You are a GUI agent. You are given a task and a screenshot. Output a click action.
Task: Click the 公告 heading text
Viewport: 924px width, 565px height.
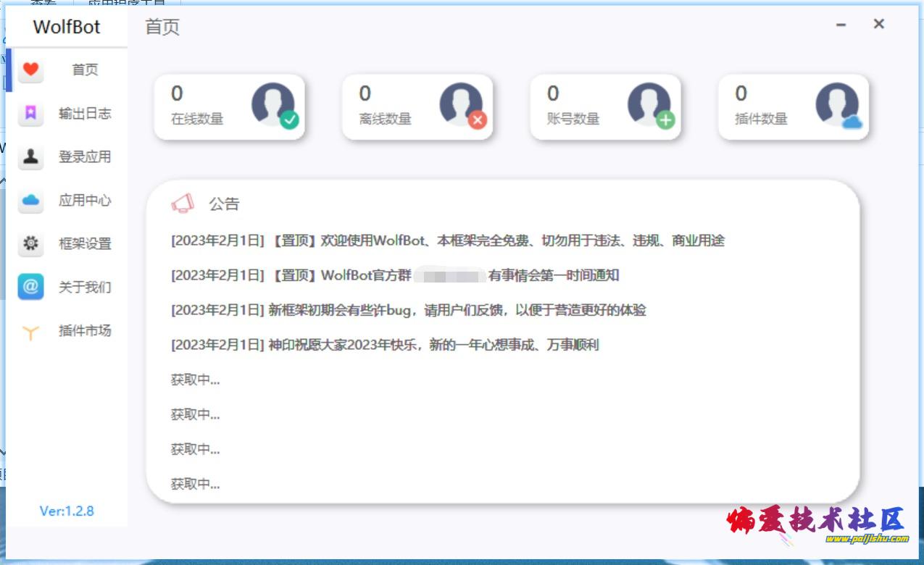pyautogui.click(x=224, y=204)
